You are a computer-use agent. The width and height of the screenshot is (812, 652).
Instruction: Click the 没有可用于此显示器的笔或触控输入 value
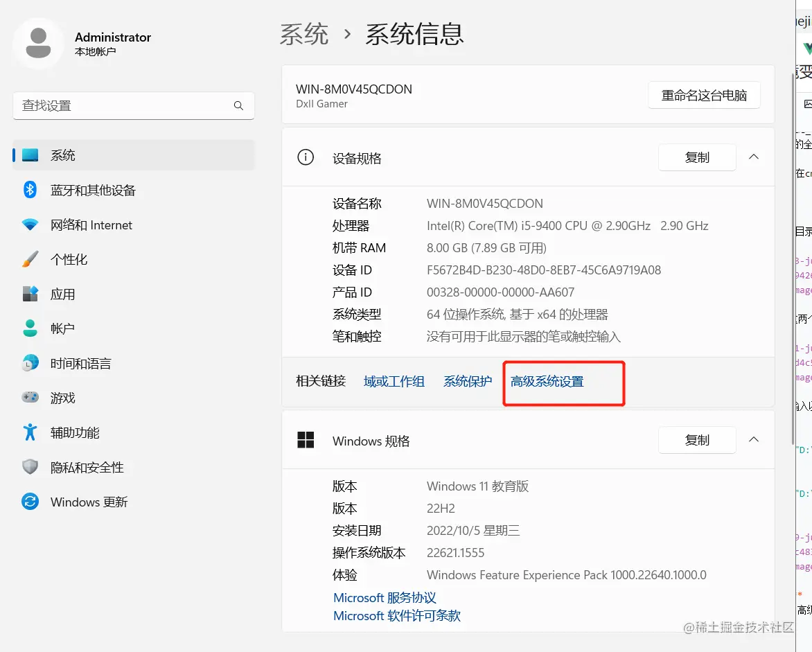[524, 337]
